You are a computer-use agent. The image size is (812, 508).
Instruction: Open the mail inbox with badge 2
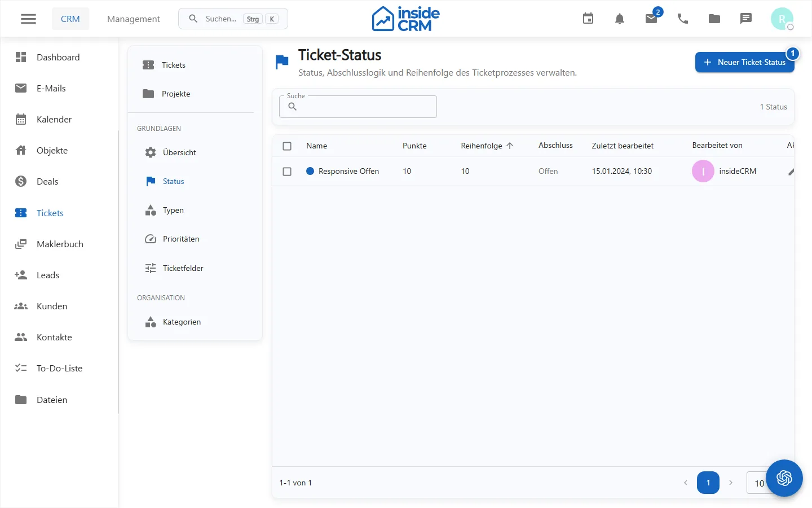(651, 19)
